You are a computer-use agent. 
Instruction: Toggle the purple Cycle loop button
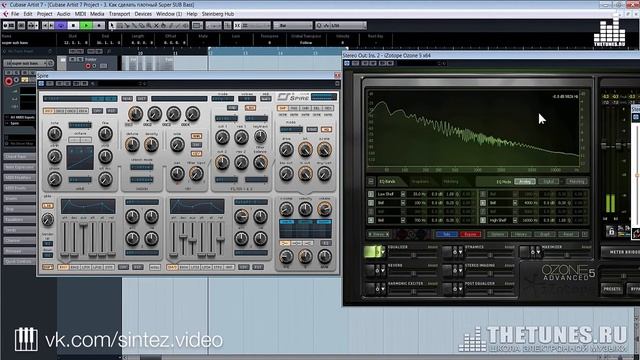pyautogui.click(x=61, y=25)
